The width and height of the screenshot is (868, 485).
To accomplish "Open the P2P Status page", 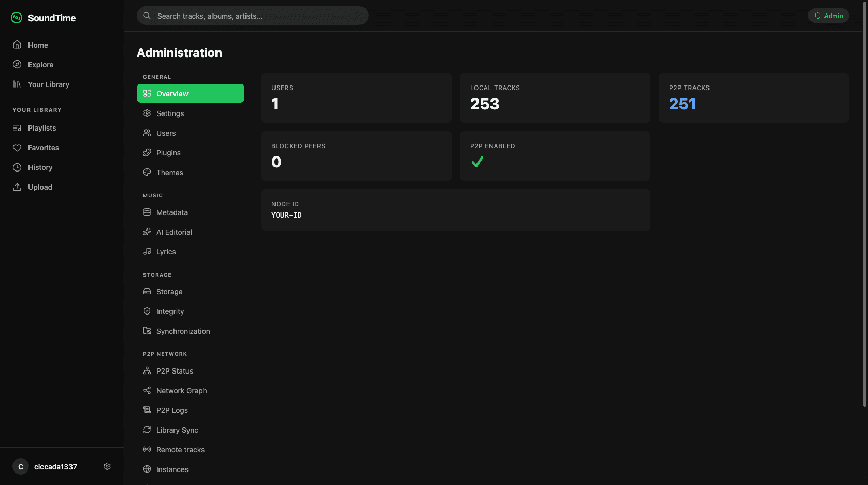I will tap(175, 370).
